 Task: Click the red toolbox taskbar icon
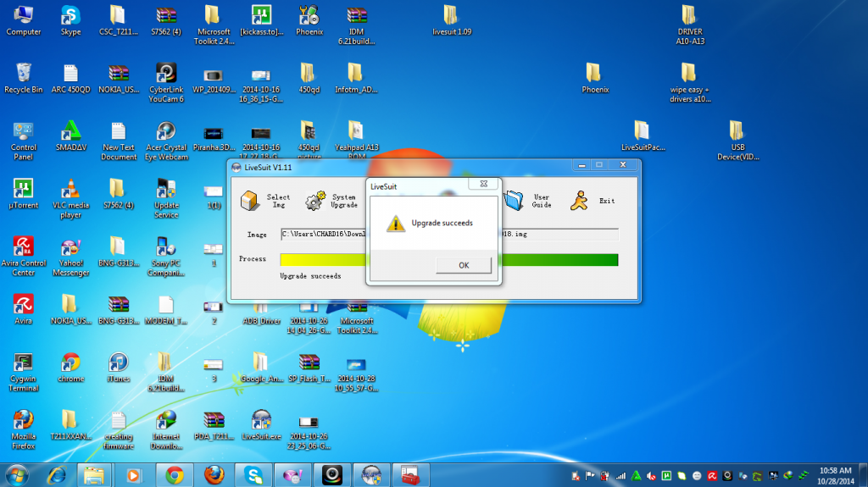[x=410, y=475]
